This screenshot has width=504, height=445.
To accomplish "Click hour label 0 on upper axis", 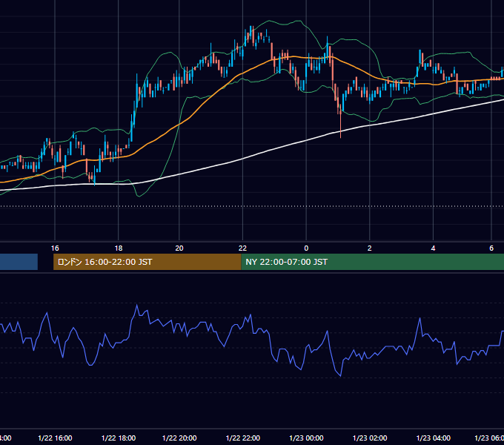I will [306, 248].
